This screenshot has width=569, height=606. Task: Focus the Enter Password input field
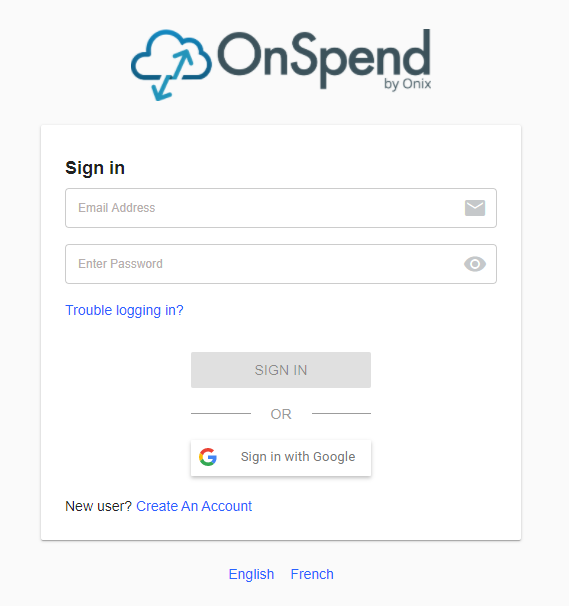pos(281,264)
